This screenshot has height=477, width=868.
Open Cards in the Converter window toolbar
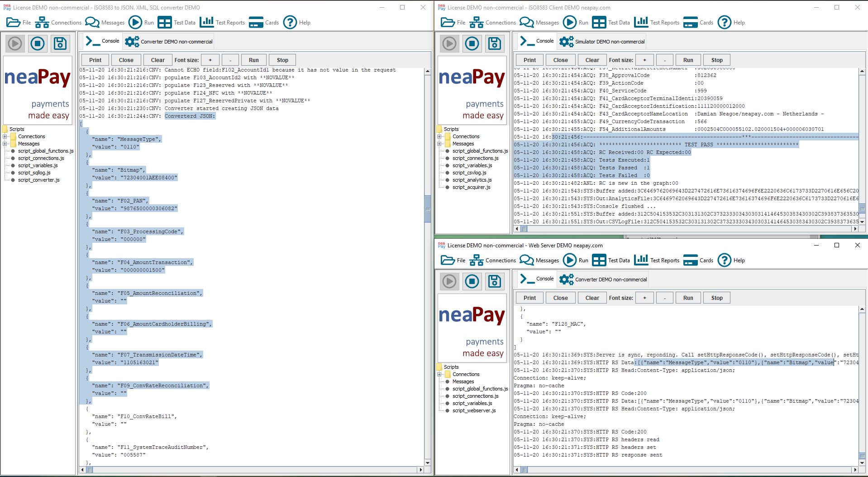point(264,22)
